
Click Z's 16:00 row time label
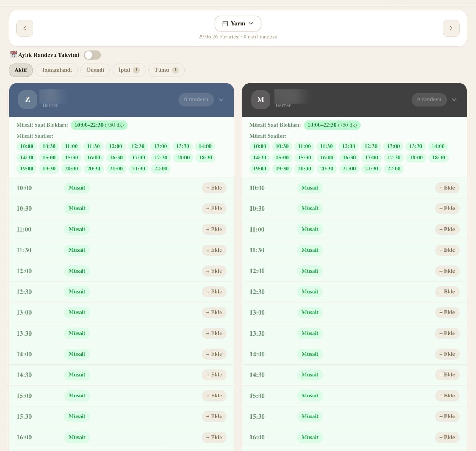pyautogui.click(x=24, y=437)
